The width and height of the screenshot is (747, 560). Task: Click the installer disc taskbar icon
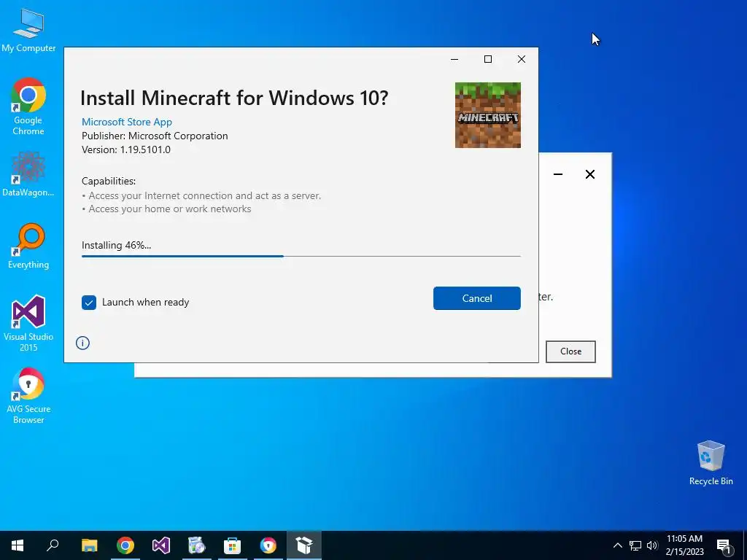197,545
